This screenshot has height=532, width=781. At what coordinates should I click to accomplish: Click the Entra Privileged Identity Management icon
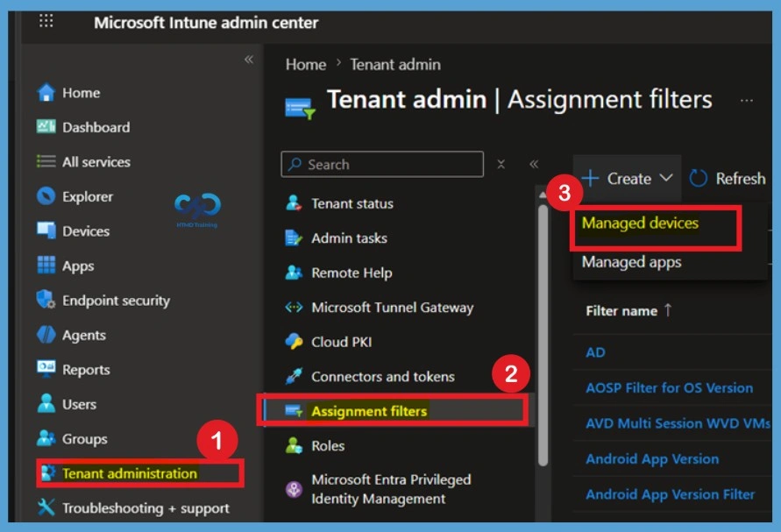click(294, 489)
